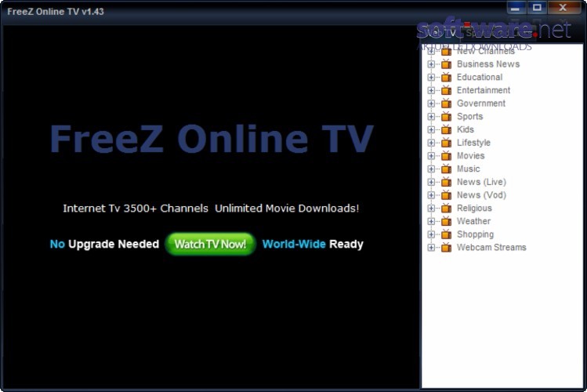Open the News (Vod) plus box
The image size is (587, 392).
[x=431, y=195]
